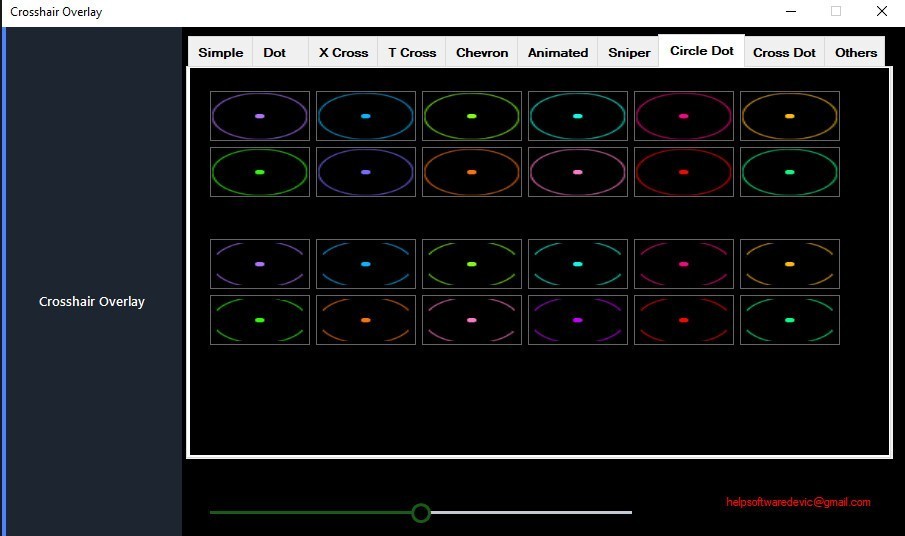Select the purple full circle dot crosshair

(x=260, y=116)
